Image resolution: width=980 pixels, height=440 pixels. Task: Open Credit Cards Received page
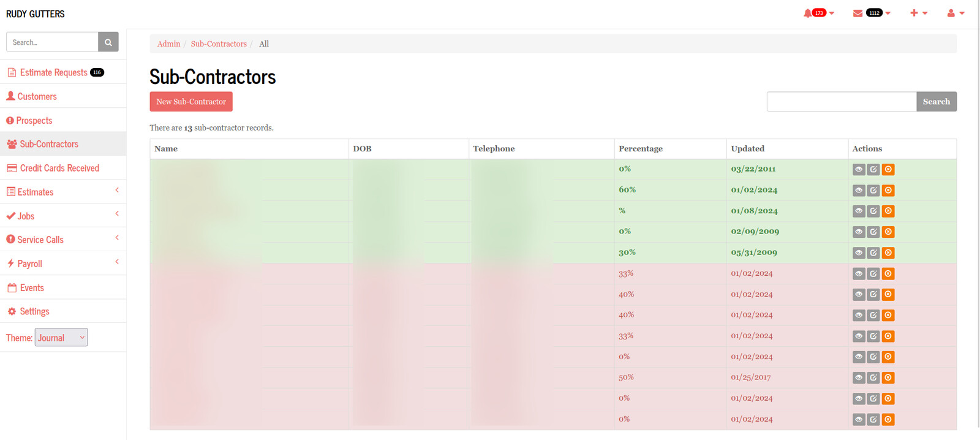[59, 168]
